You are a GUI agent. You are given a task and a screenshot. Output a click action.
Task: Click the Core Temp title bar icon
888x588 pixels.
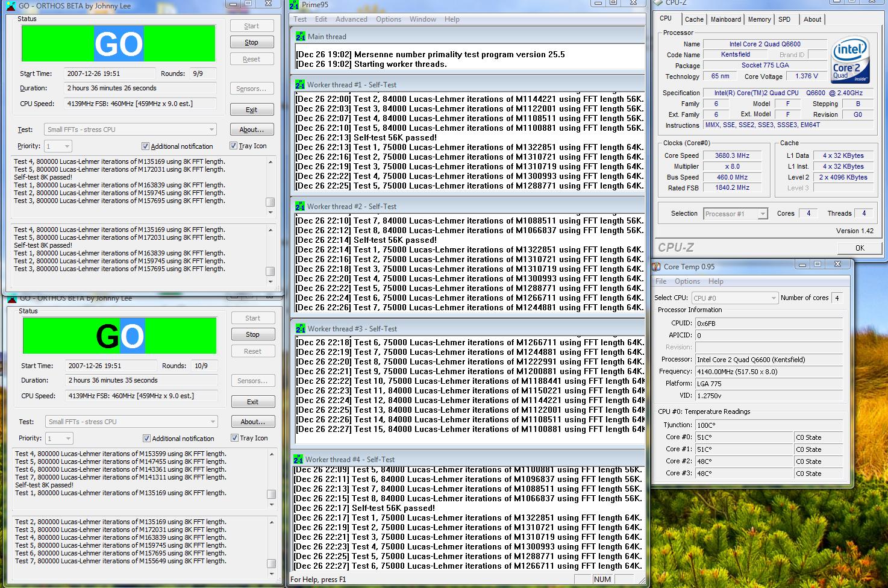click(657, 266)
